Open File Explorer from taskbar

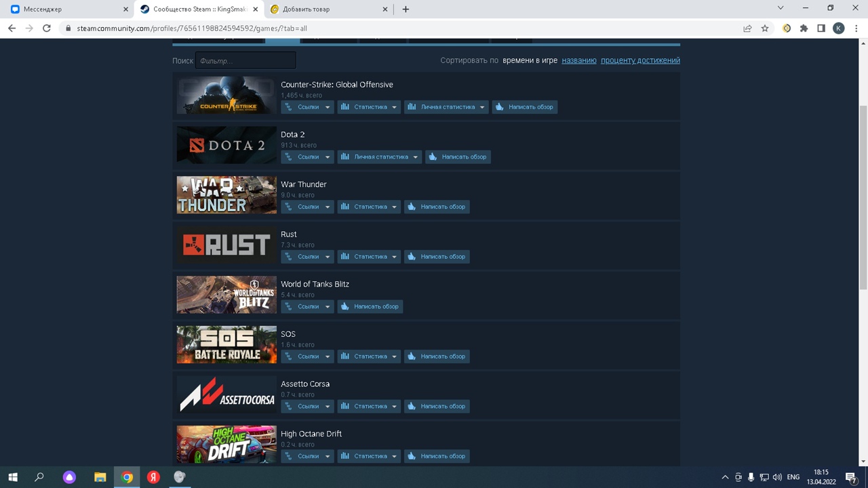pyautogui.click(x=100, y=477)
